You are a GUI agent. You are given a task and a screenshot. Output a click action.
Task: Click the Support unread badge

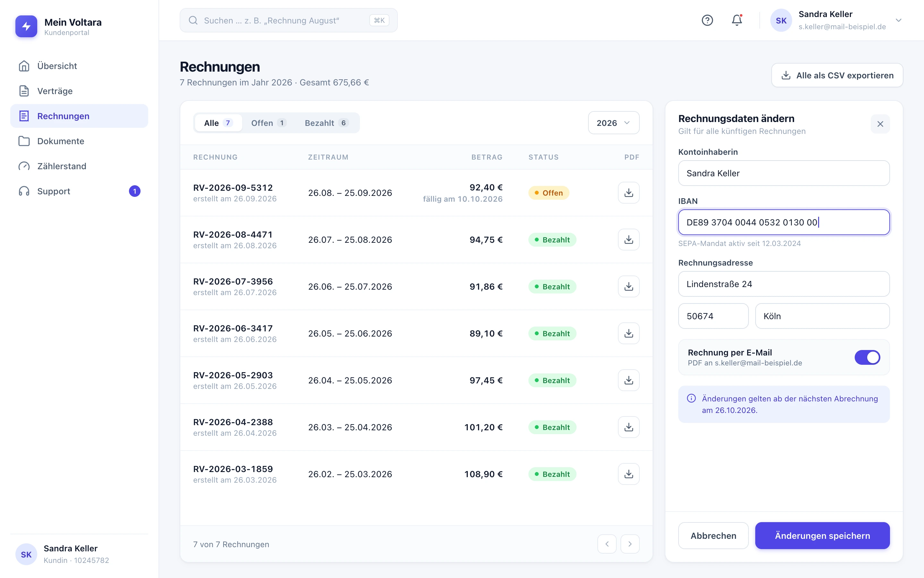[134, 191]
